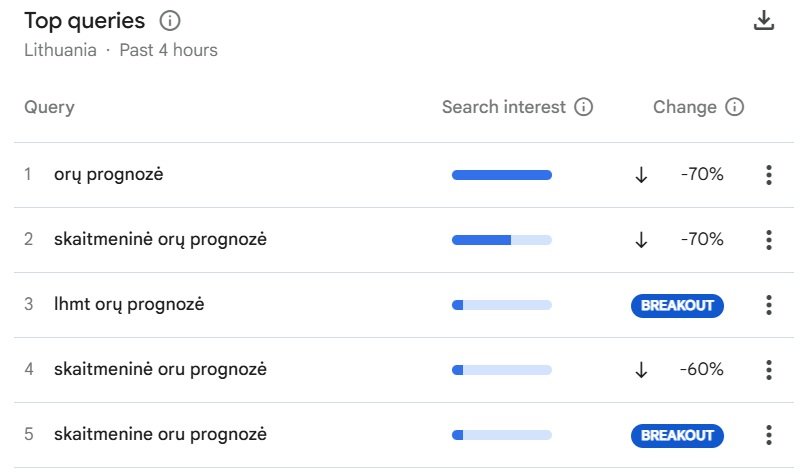The height and width of the screenshot is (474, 812).
Task: Open the Change column info icon
Action: (734, 107)
